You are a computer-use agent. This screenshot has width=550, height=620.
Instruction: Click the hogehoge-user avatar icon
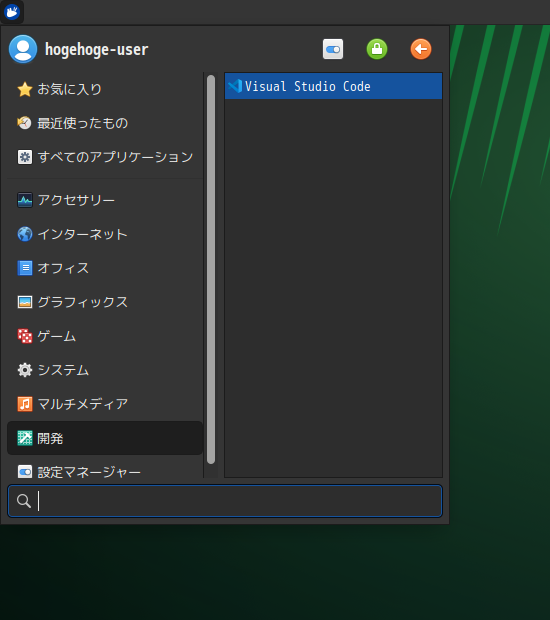click(x=23, y=49)
